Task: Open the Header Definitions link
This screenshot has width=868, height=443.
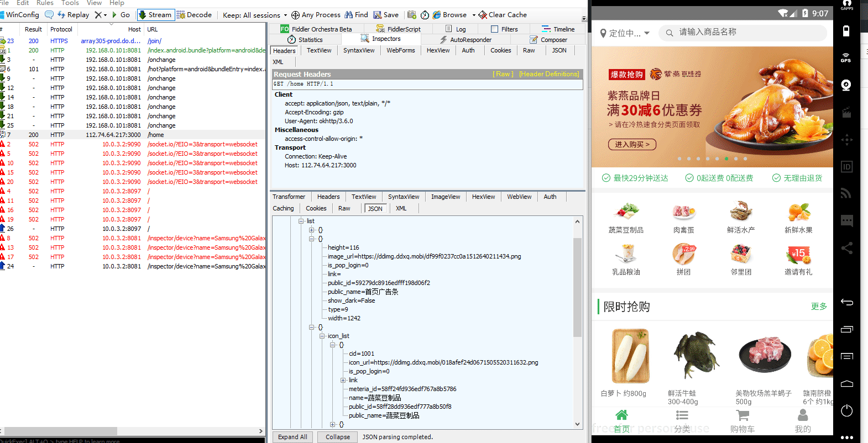Action: (549, 74)
